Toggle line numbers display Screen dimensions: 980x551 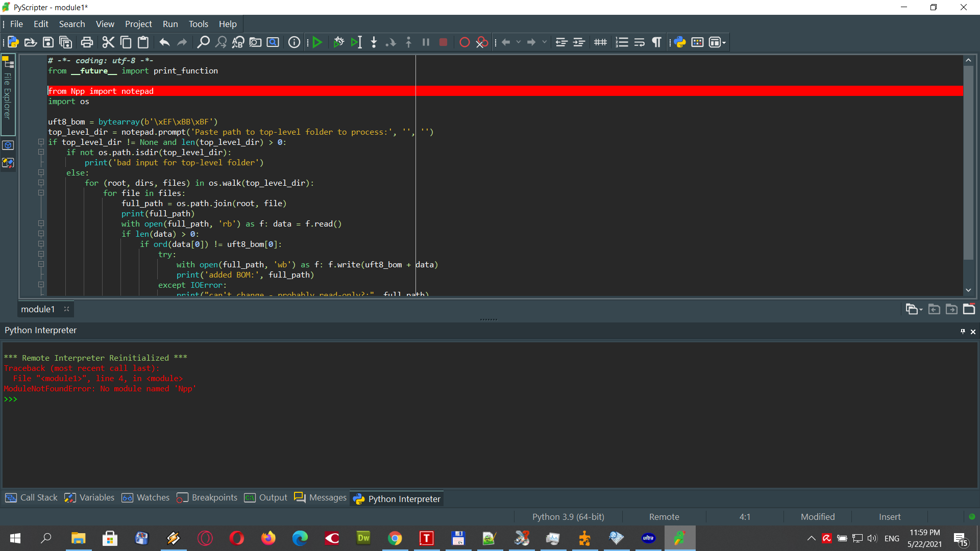pos(622,42)
